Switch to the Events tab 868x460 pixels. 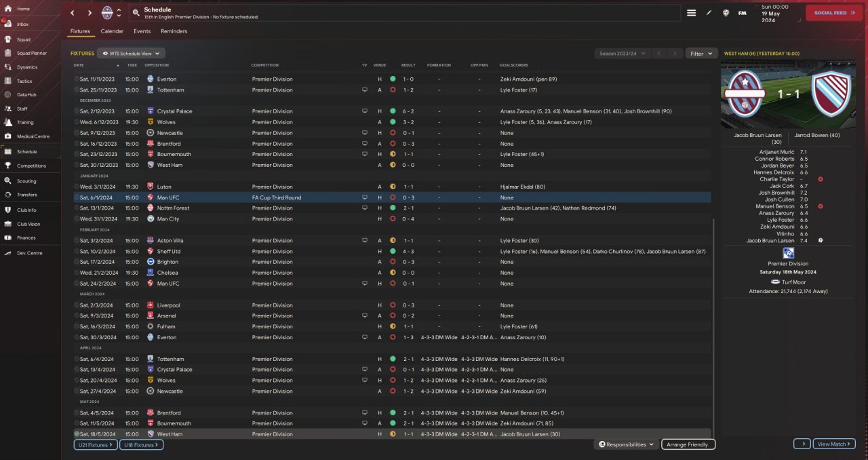[x=142, y=31]
